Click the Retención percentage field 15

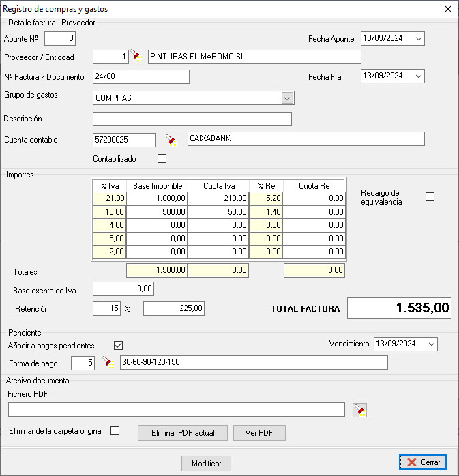[106, 308]
